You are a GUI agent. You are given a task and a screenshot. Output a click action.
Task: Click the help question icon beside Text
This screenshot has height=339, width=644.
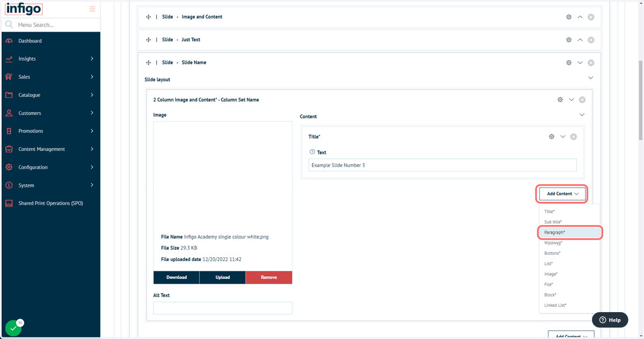click(x=312, y=152)
